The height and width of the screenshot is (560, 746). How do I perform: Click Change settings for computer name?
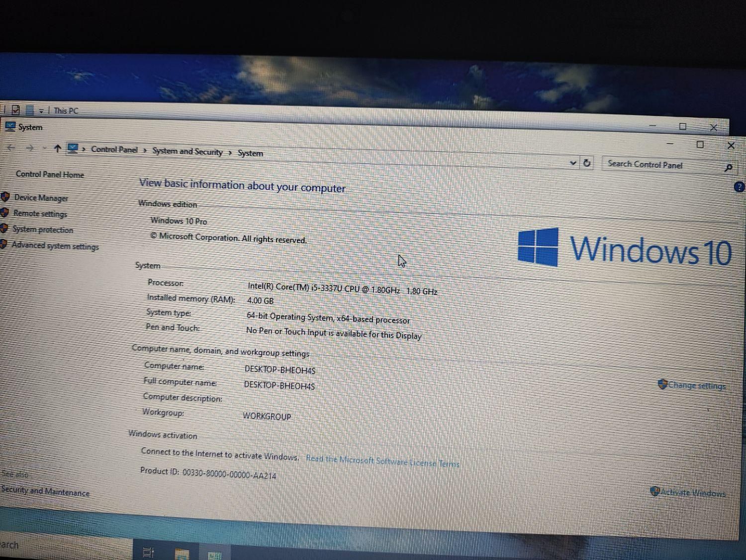(x=697, y=385)
